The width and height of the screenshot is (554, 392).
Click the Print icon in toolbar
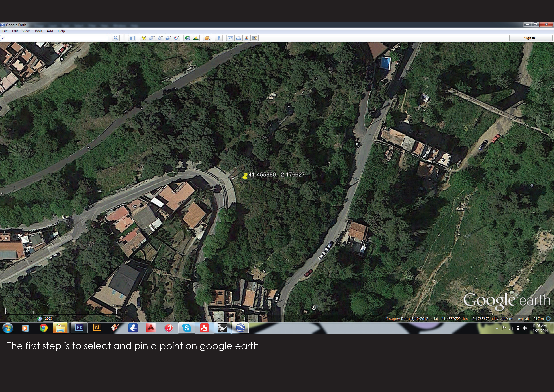[x=238, y=38]
